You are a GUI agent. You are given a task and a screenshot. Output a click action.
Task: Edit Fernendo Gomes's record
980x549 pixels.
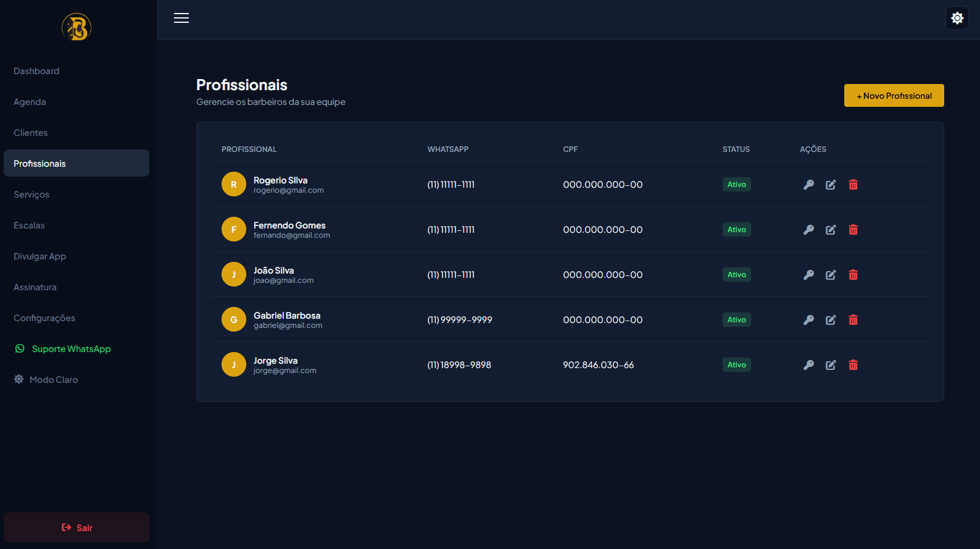831,230
